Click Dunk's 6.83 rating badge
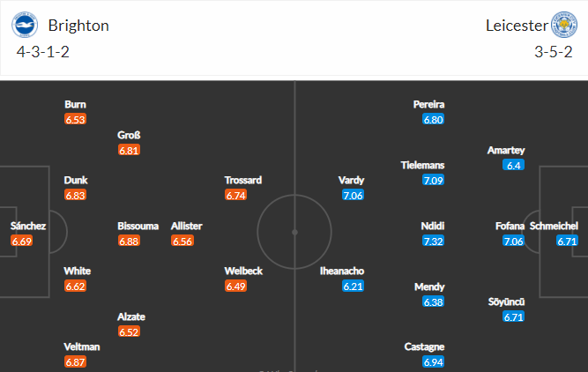This screenshot has height=372, width=588. 76,195
